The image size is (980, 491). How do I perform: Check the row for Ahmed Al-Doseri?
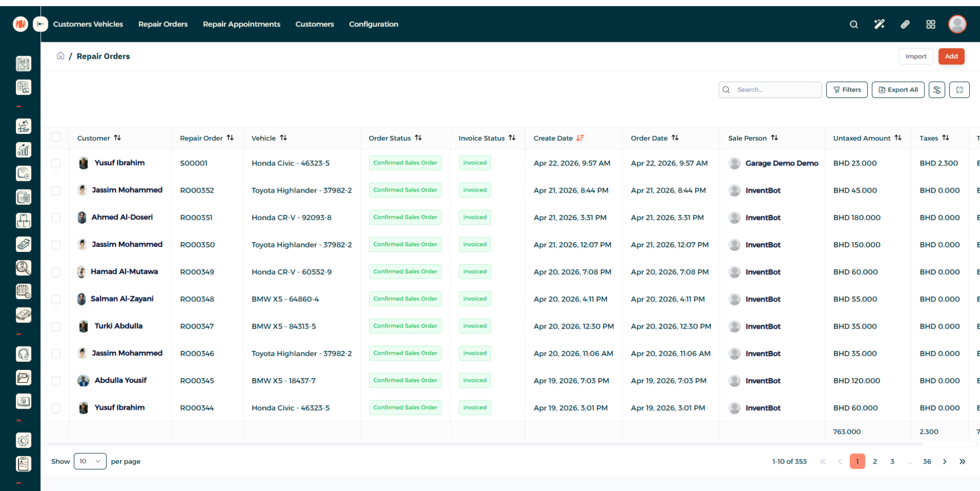coord(56,218)
